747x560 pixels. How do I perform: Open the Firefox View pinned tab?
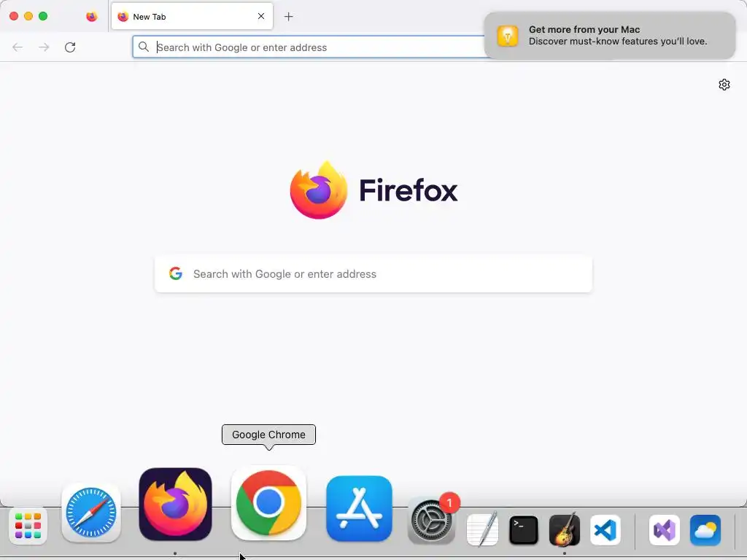click(x=91, y=17)
